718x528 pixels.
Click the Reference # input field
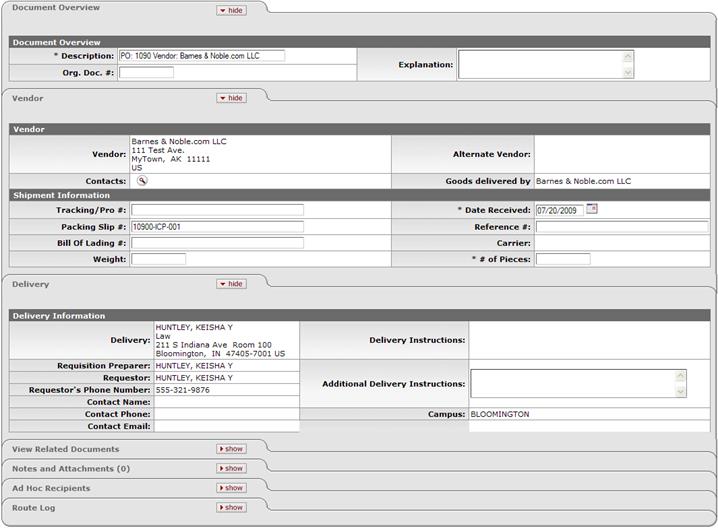click(622, 227)
